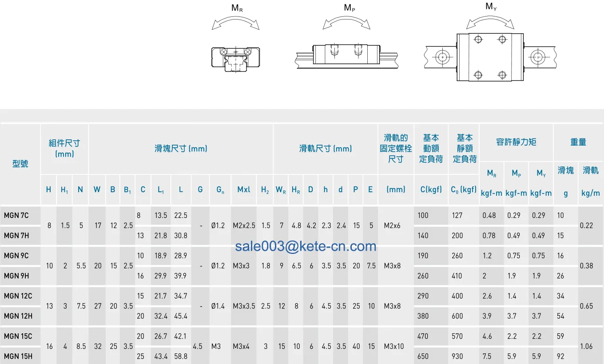Select the 組件尺寸 (mm) header
Image resolution: width=604 pixels, height=364 pixels.
(64, 149)
